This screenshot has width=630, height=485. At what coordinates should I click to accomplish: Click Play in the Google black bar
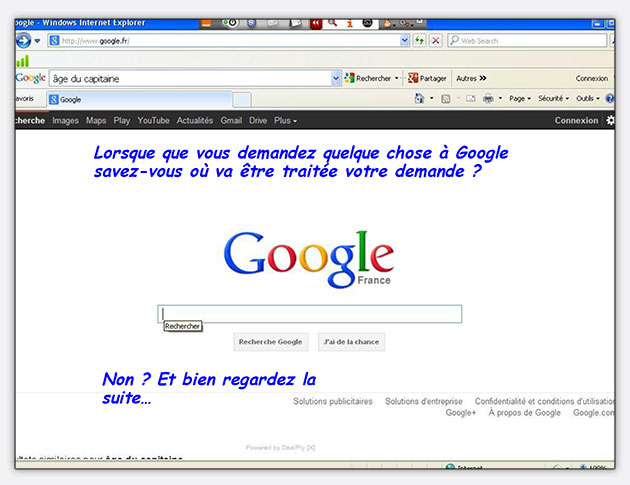122,121
